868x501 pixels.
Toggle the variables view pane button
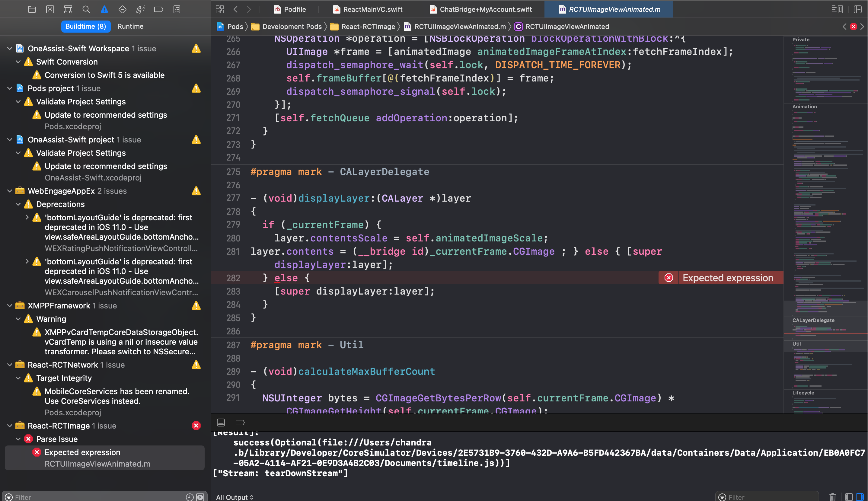coord(849,497)
